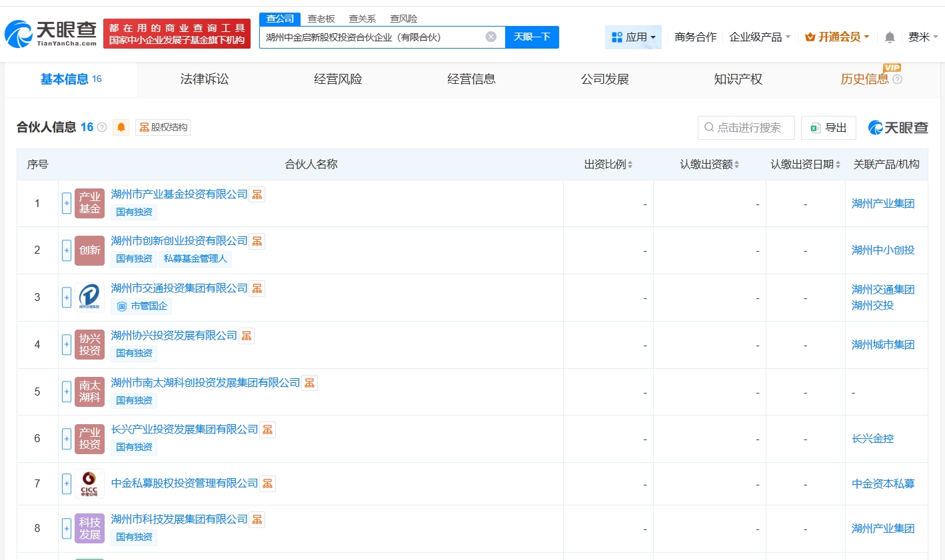Click the notification bell icon in header
This screenshot has height=560, width=945.
coord(889,37)
